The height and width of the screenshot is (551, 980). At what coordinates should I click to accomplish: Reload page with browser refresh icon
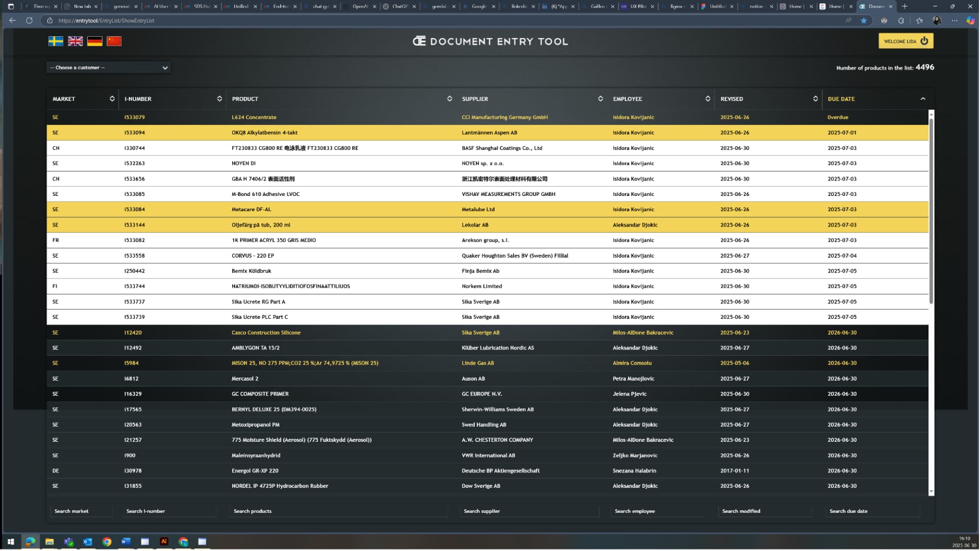click(x=29, y=20)
